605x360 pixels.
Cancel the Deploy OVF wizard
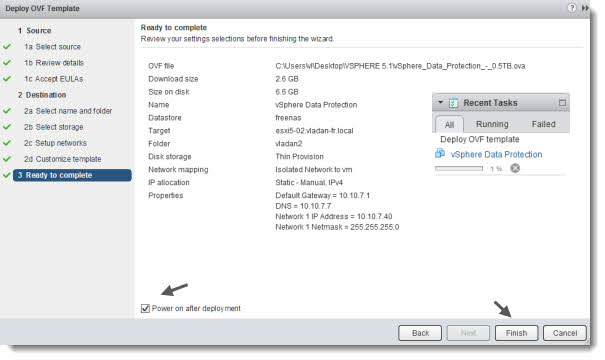click(565, 333)
